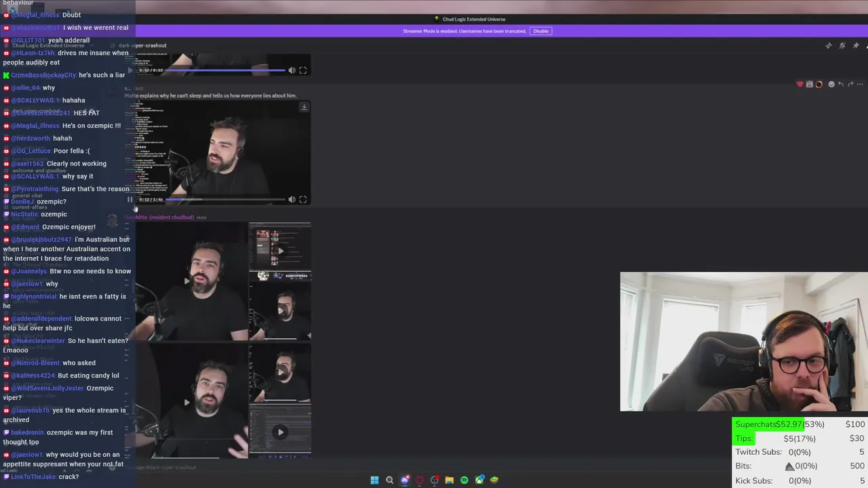
Task: Click chat username @Megtal_Illness saying Doubt
Action: click(35, 15)
